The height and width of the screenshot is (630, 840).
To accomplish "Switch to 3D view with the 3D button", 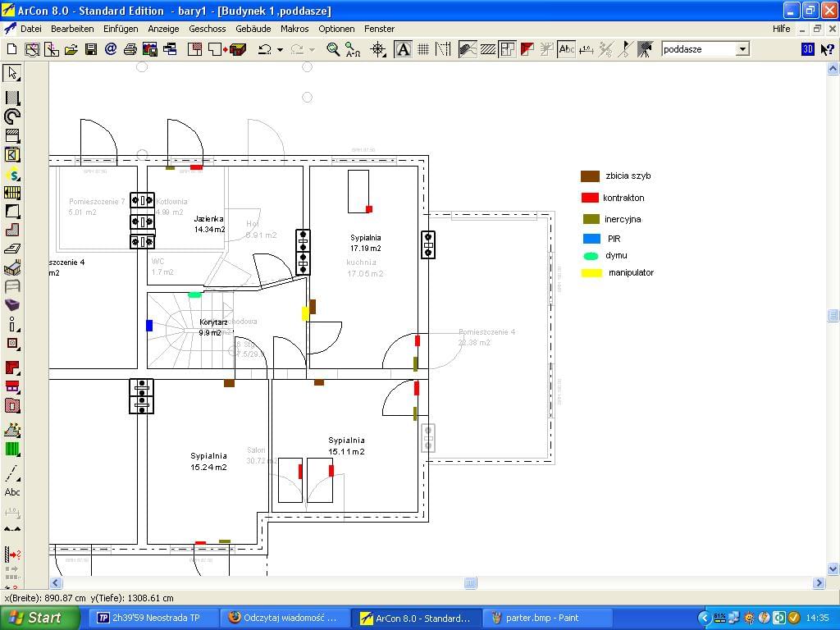I will (x=808, y=49).
